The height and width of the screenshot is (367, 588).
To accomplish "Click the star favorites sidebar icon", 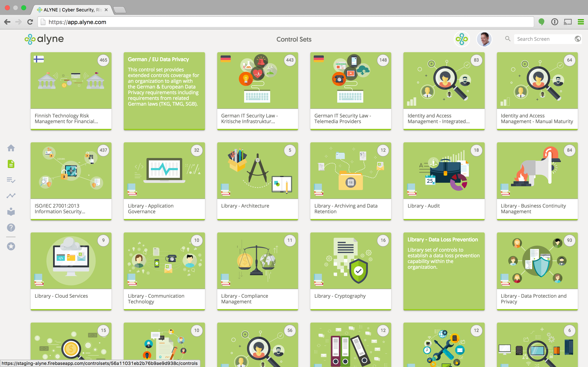I will click(11, 246).
